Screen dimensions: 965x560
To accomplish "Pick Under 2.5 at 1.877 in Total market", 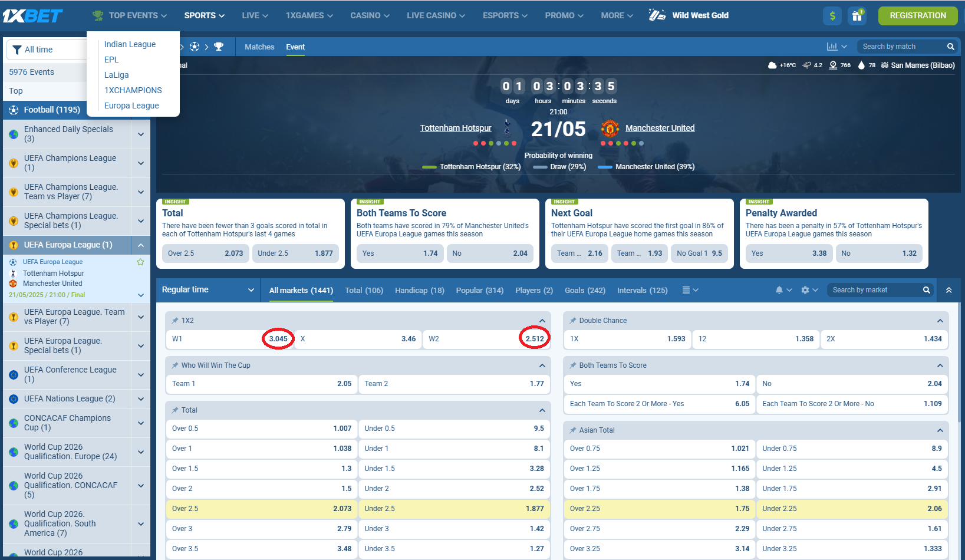I will (454, 509).
